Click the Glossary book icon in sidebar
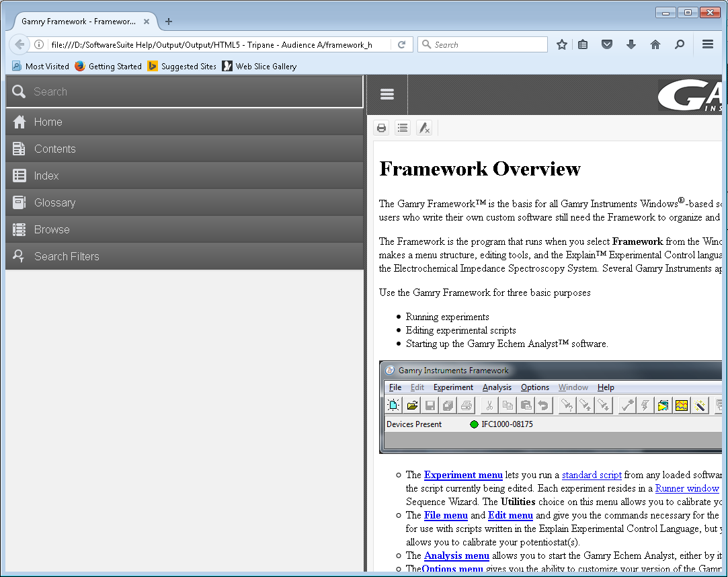The height and width of the screenshot is (577, 728). pos(19,202)
